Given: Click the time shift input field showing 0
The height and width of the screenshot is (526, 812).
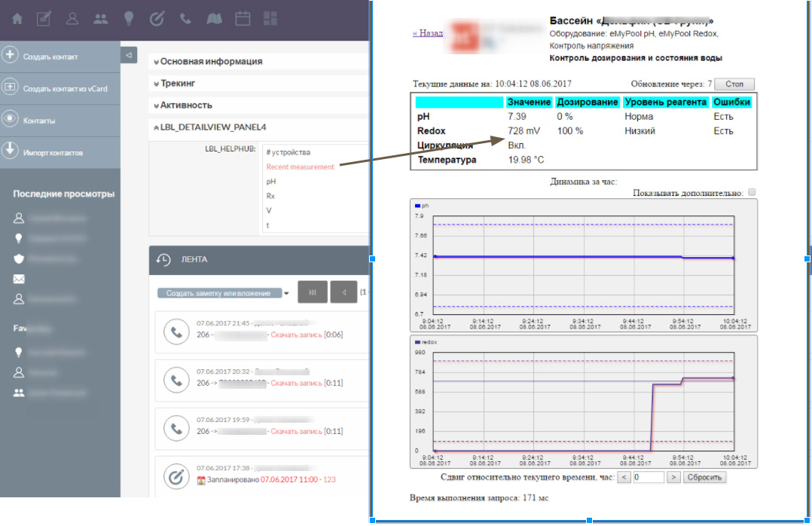Looking at the screenshot, I should 649,477.
